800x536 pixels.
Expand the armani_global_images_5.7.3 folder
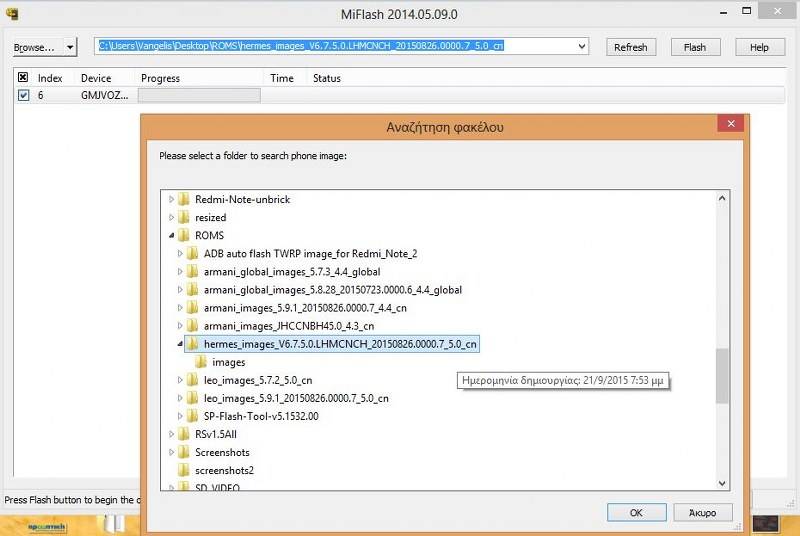(x=180, y=272)
